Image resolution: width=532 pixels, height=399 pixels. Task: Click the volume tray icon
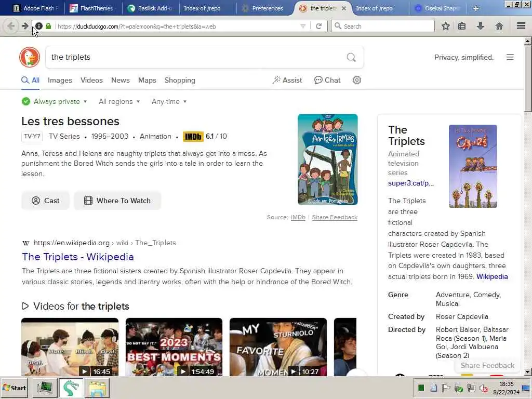[x=484, y=388]
